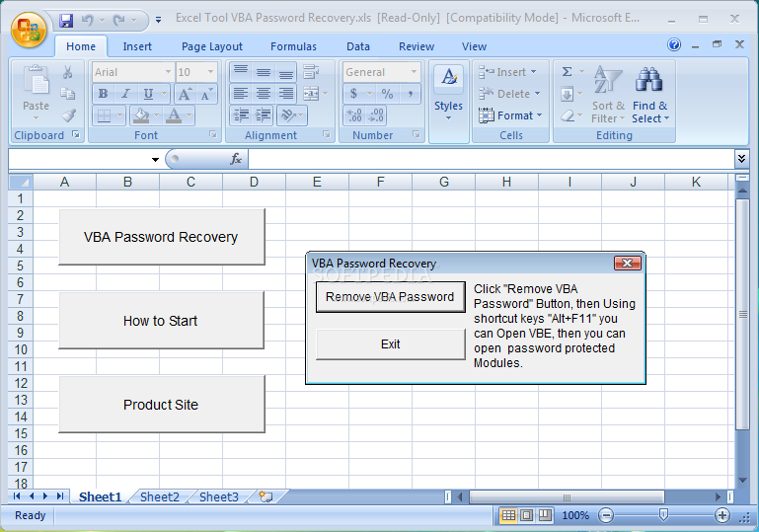Top align cell contents

pos(241,72)
